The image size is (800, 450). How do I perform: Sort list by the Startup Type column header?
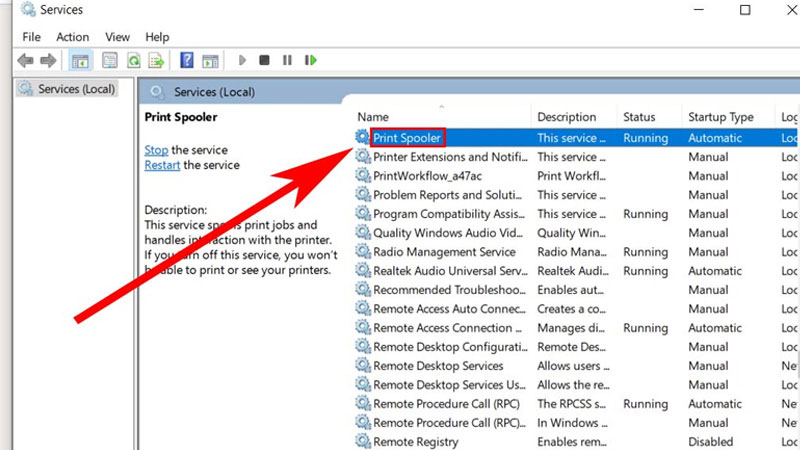point(720,117)
